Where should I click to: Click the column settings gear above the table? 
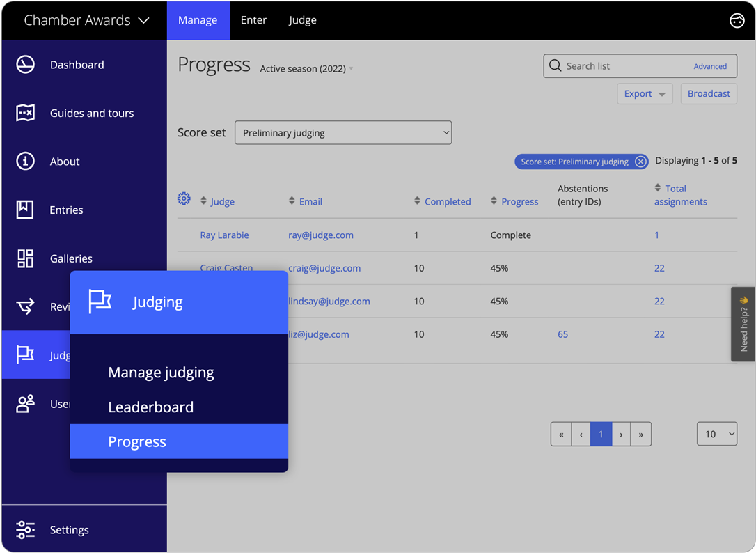184,198
